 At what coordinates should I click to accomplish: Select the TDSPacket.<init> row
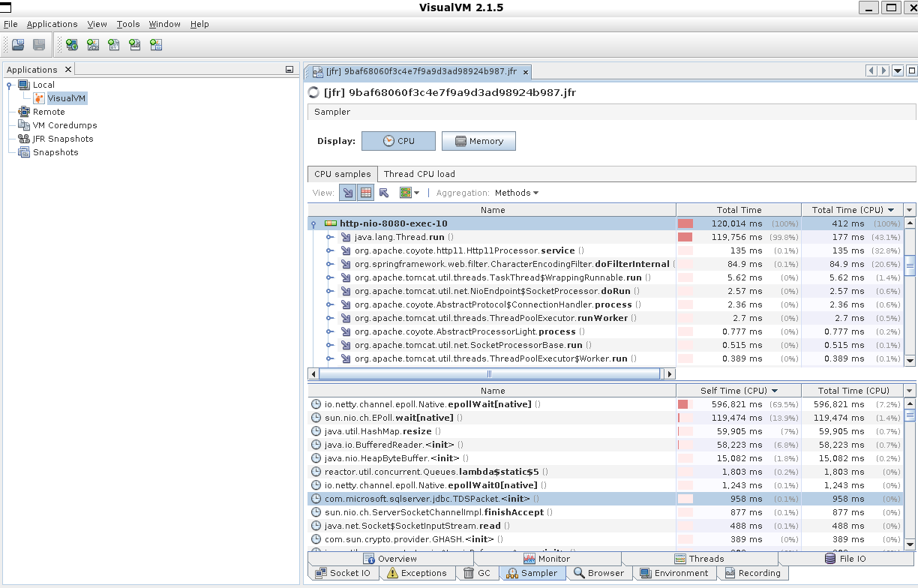pos(606,499)
